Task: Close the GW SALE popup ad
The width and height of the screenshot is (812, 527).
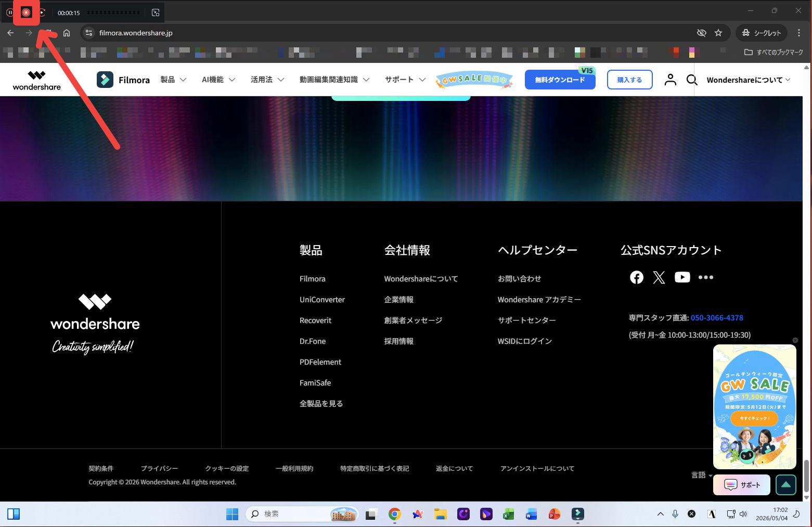Action: [x=795, y=340]
